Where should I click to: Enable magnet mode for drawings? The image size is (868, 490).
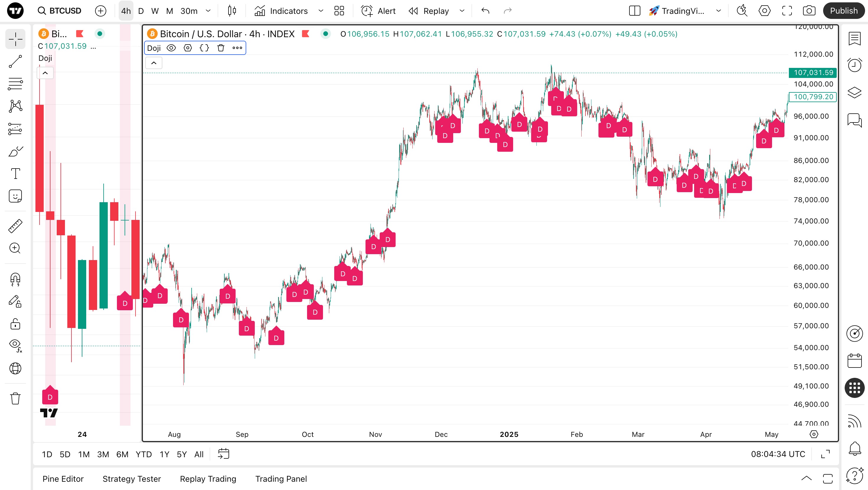[15, 279]
